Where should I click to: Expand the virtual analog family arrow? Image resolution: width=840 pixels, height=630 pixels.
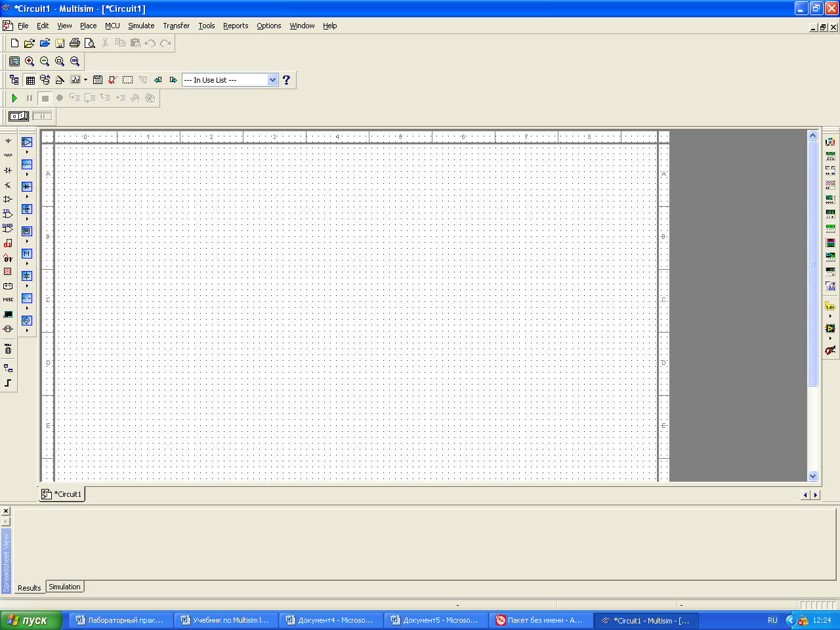(27, 152)
